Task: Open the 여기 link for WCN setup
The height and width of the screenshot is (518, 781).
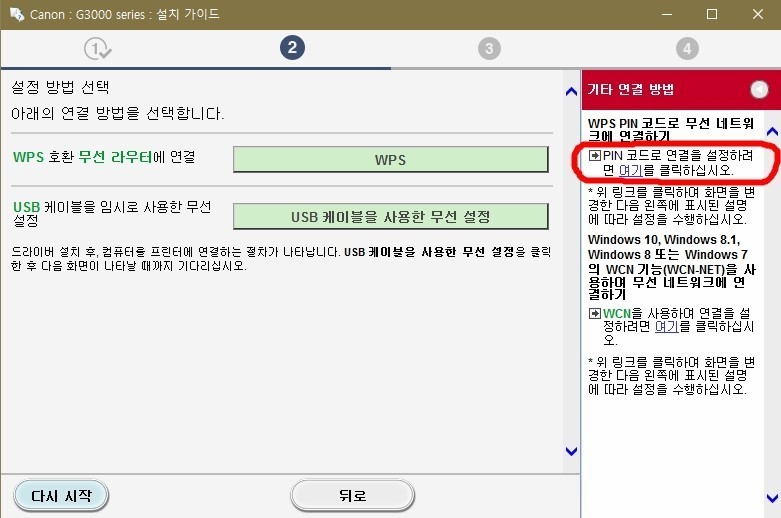Action: tap(666, 326)
